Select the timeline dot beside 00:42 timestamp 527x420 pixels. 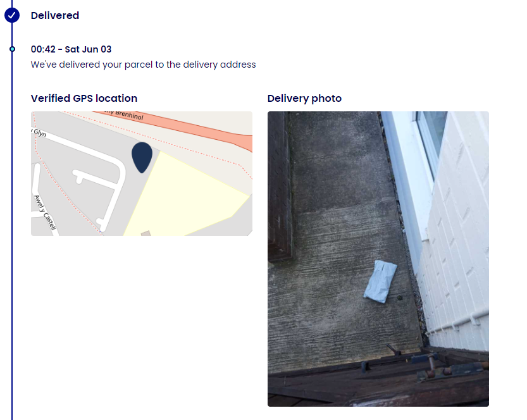click(x=12, y=49)
